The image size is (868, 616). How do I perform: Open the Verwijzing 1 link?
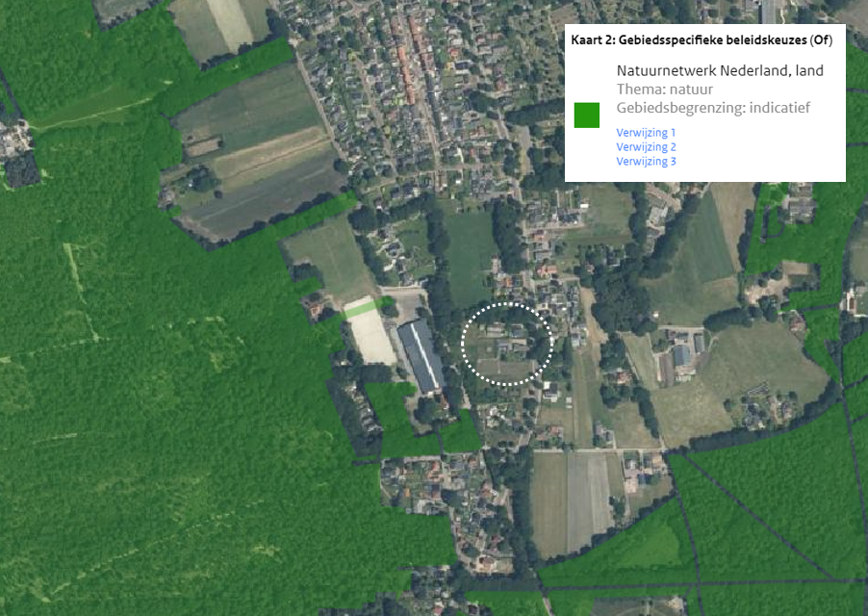click(646, 133)
